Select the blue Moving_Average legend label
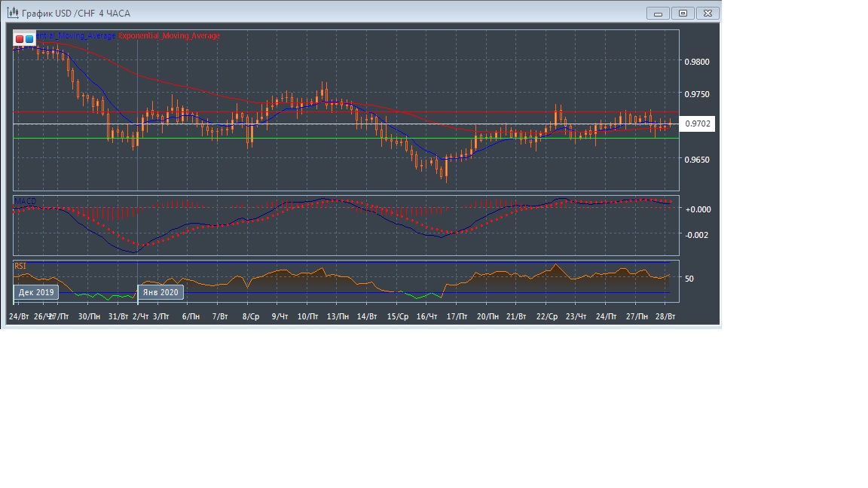Screen dimensions: 868x488 coord(75,35)
